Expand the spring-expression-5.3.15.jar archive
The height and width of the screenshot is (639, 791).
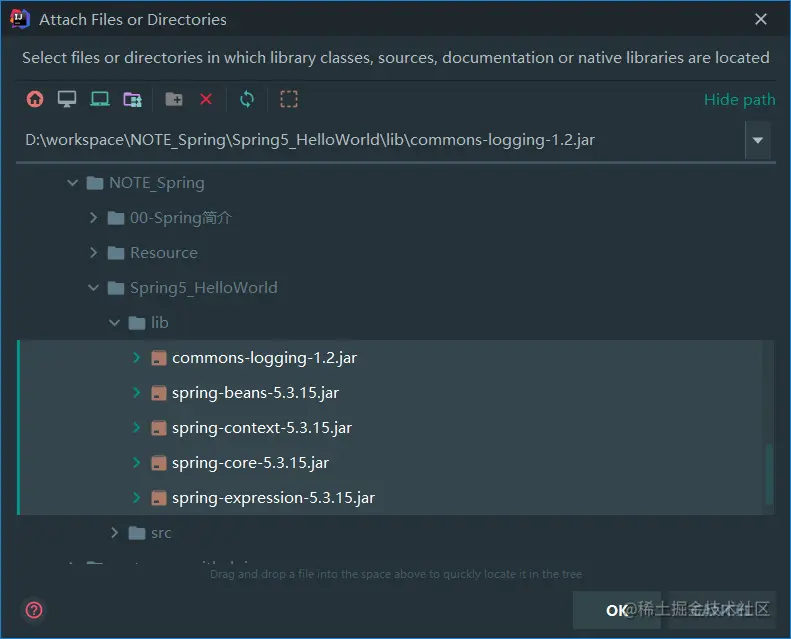pyautogui.click(x=136, y=498)
